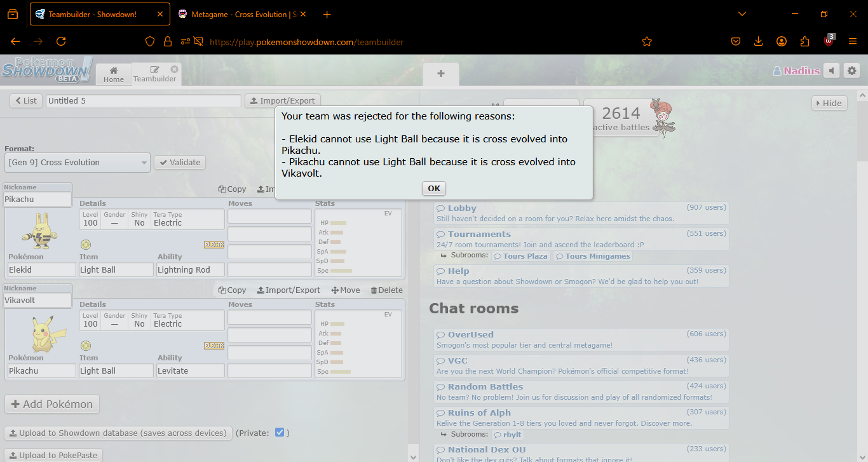Upload team to Showdown database
The image size is (868, 462).
point(118,433)
